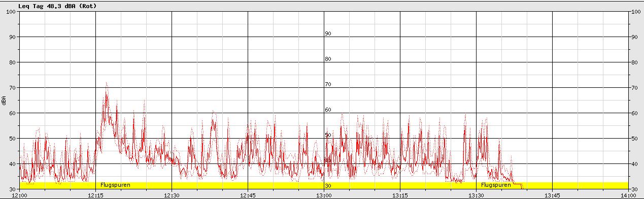Click the Flugspuren label near 12:15
The width and height of the screenshot is (644, 199).
[115, 185]
